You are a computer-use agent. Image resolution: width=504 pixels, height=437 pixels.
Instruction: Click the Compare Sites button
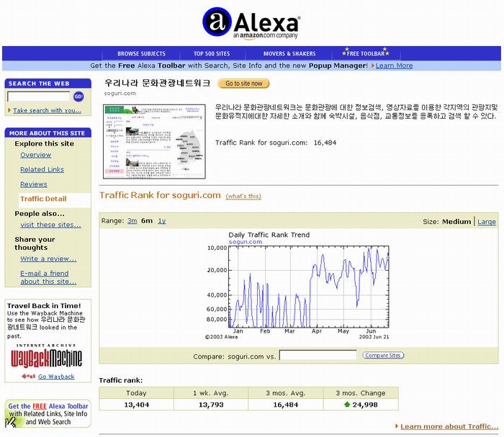click(x=383, y=356)
